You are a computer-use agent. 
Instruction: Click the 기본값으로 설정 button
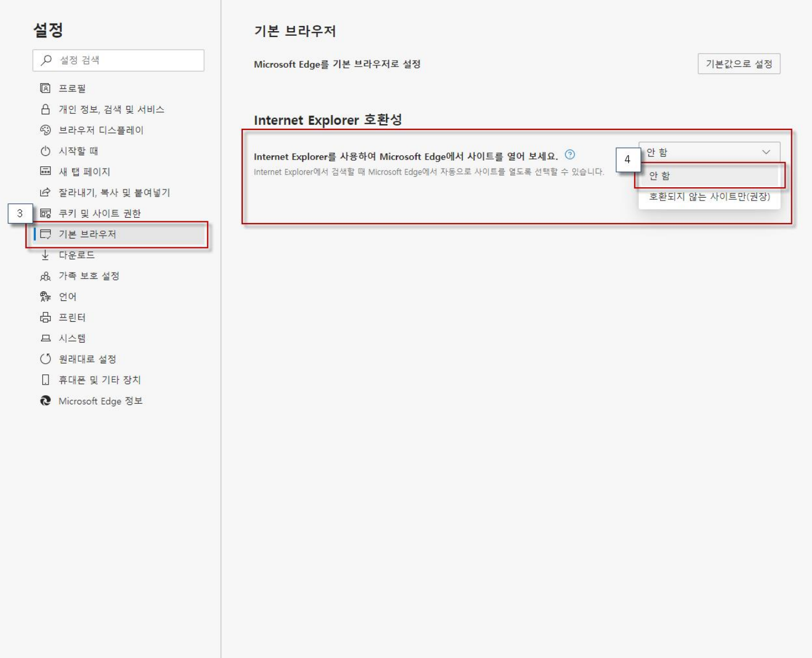click(x=739, y=64)
